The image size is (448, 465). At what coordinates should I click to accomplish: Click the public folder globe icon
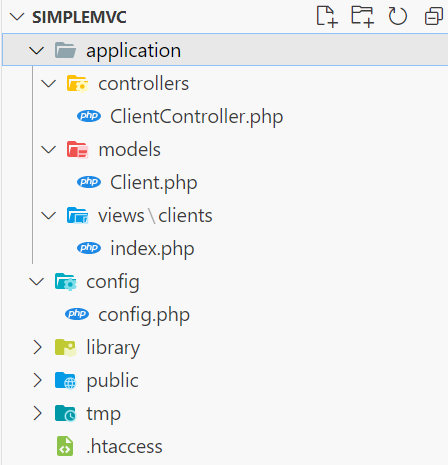(66, 381)
